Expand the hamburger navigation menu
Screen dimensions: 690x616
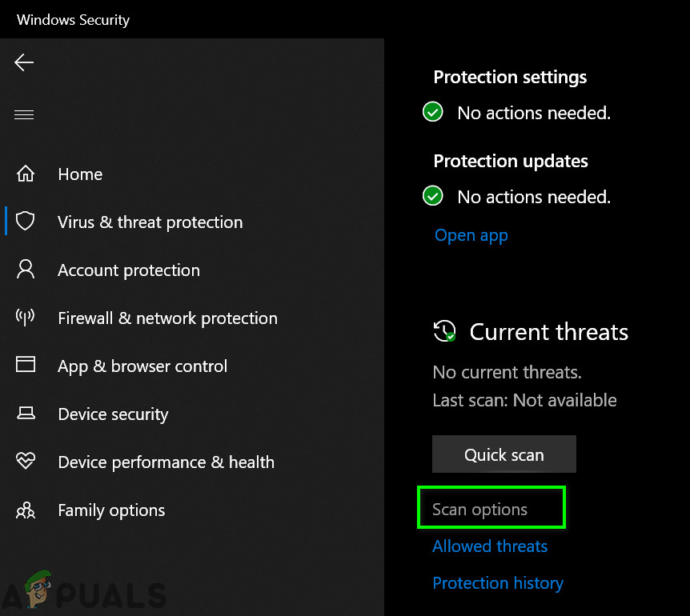pyautogui.click(x=24, y=114)
